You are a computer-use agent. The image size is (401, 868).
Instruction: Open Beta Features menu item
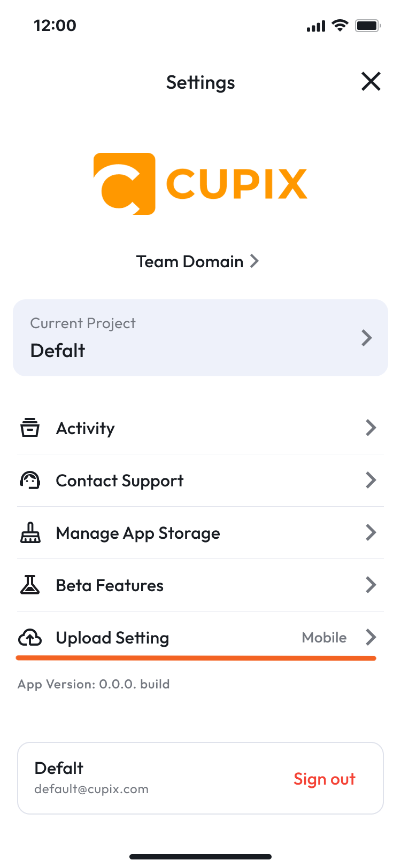click(x=200, y=585)
